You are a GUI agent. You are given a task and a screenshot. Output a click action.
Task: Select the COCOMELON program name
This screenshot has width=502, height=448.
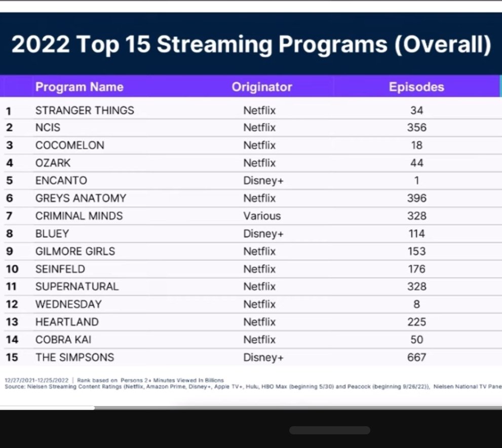coord(70,145)
